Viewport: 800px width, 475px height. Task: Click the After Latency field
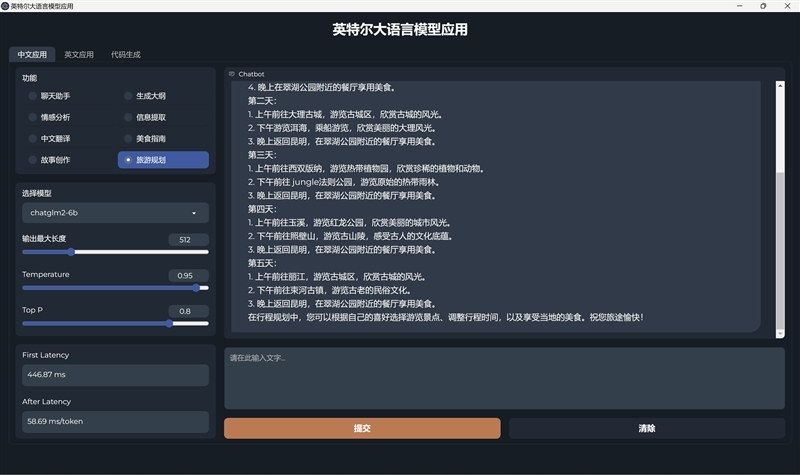coord(115,421)
